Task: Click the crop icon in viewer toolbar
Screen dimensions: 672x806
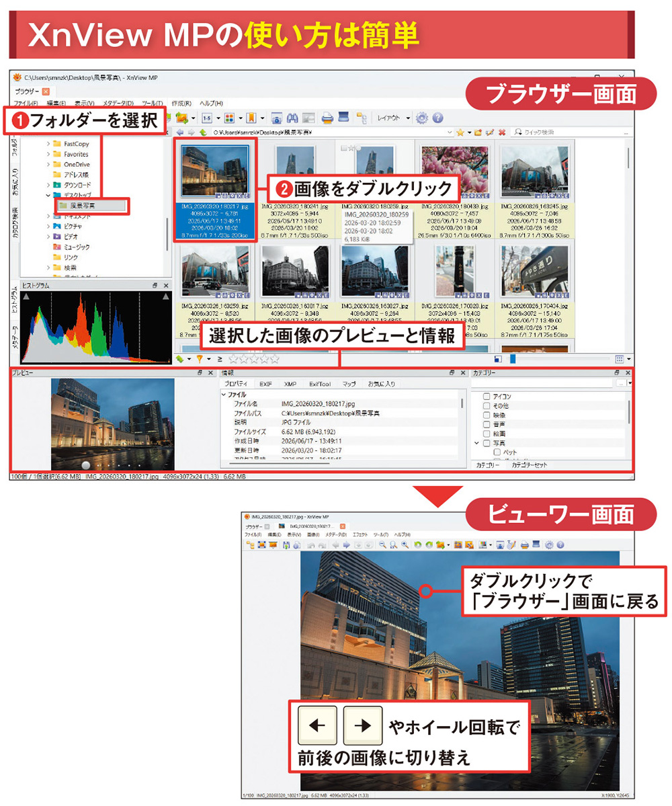Action: pyautogui.click(x=458, y=545)
